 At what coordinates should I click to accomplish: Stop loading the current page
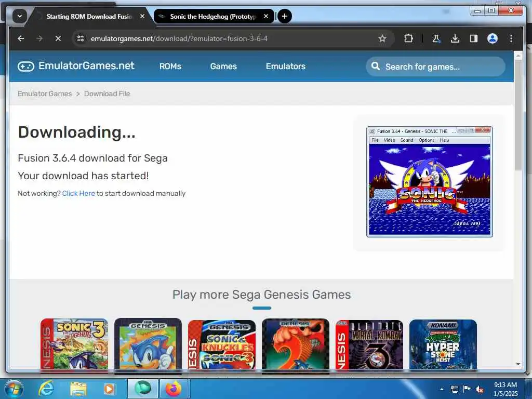[x=58, y=38]
